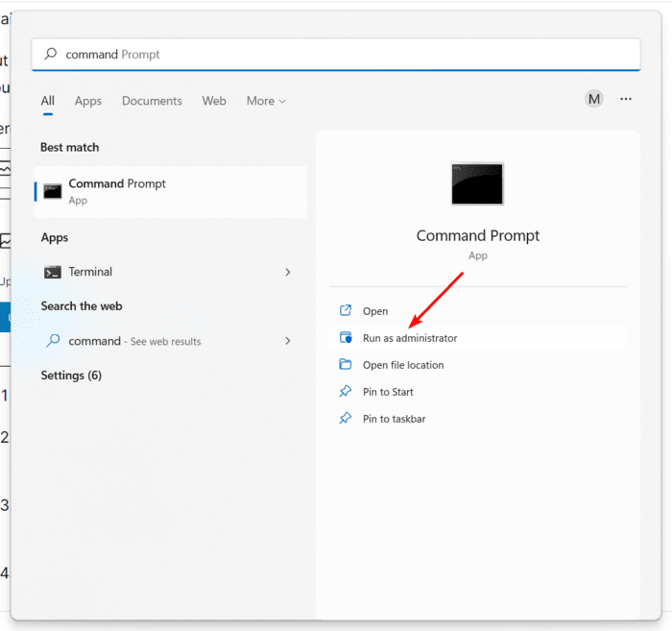Click the Command Prompt icon in best match

point(53,192)
